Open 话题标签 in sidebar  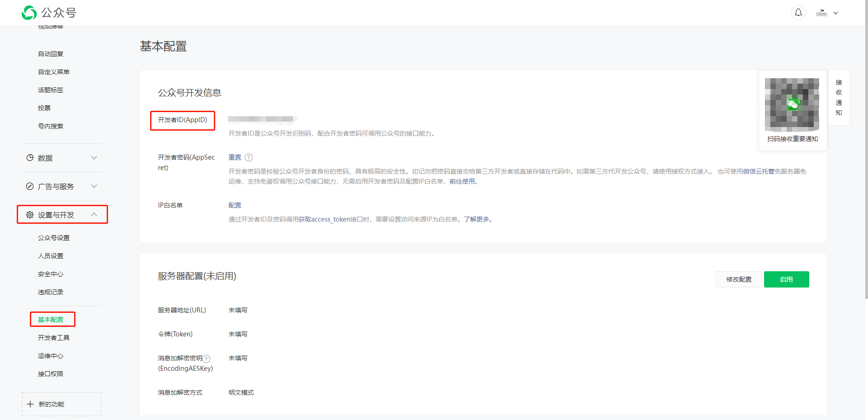click(51, 90)
